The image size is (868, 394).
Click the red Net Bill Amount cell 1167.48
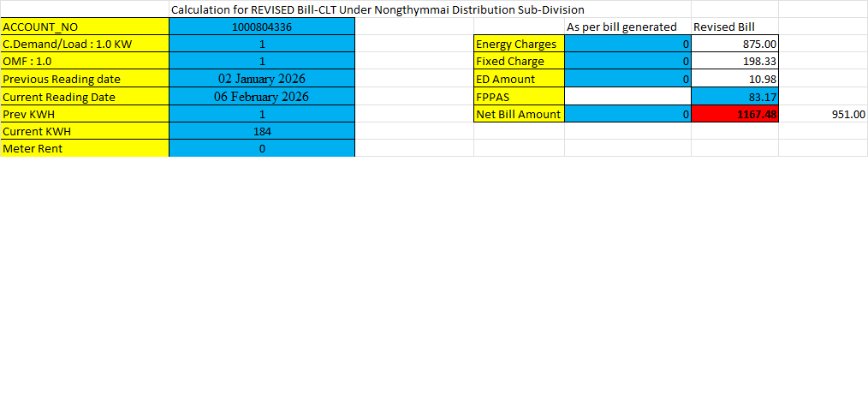(x=735, y=114)
